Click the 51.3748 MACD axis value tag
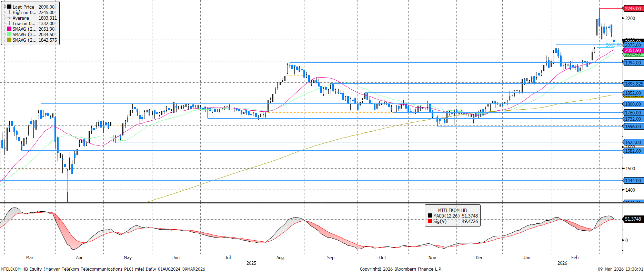Viewport: 644px width, 272px height. (x=633, y=219)
